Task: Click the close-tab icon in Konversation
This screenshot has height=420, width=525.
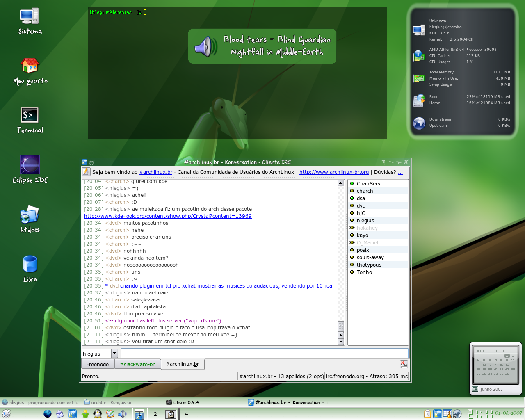Action: tap(404, 364)
